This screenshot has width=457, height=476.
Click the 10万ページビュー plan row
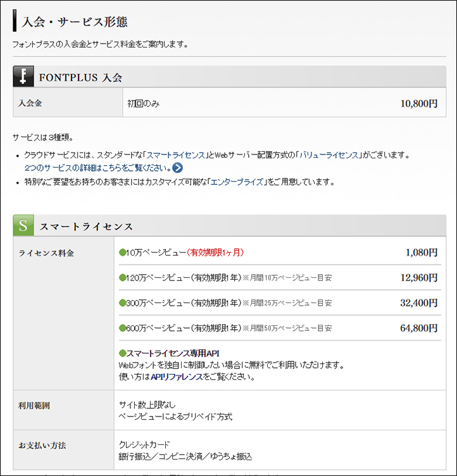(280, 253)
